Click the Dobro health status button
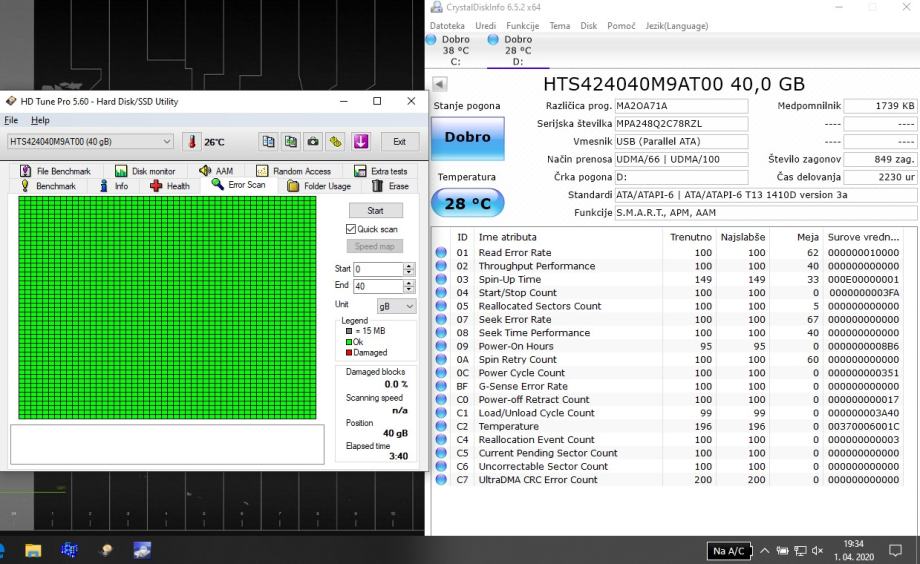The image size is (920, 564). [x=467, y=137]
